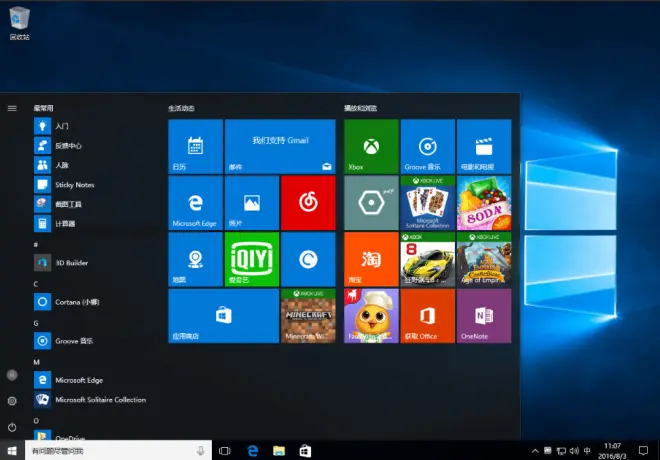Launch the Minecraft tile
The width and height of the screenshot is (660, 460).
(308, 316)
